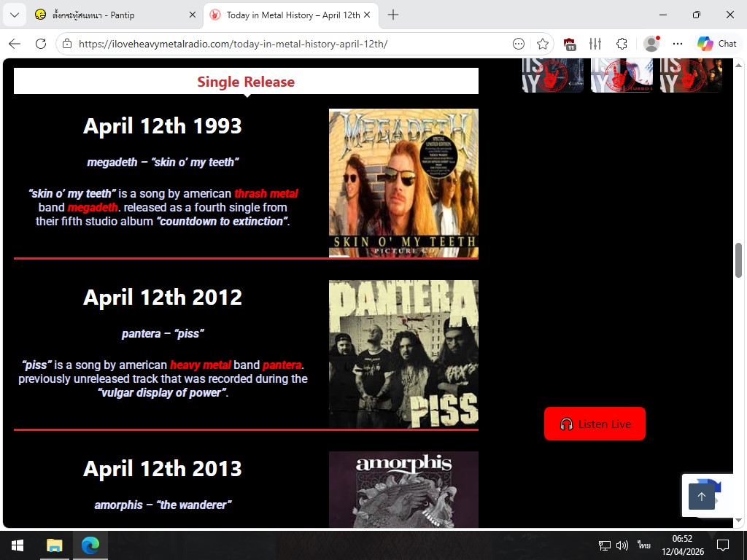
Task: Follow the red thrash metal link
Action: (266, 194)
